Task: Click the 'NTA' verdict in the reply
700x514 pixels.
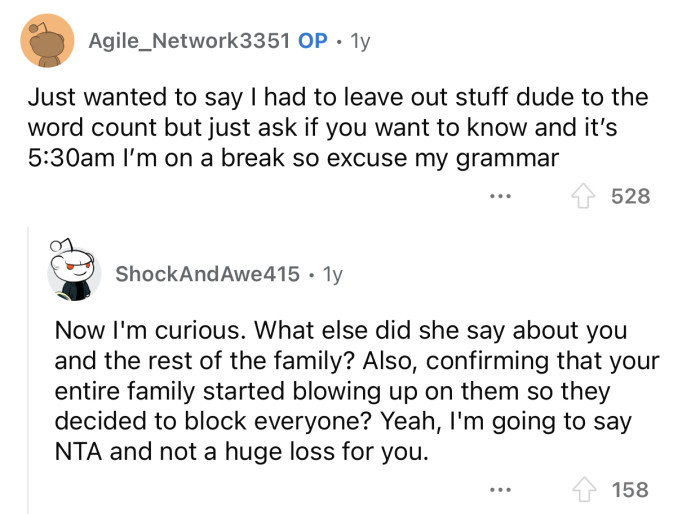Action: [76, 452]
